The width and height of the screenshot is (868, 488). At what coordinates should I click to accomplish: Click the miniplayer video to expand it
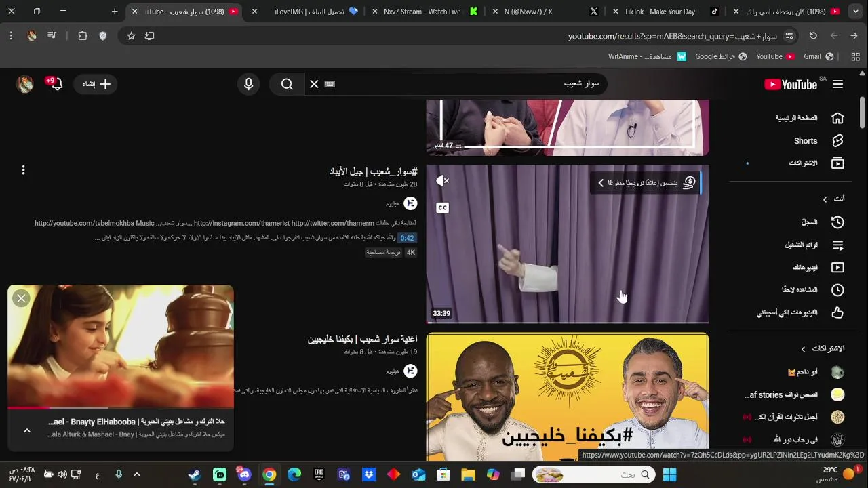tap(121, 346)
